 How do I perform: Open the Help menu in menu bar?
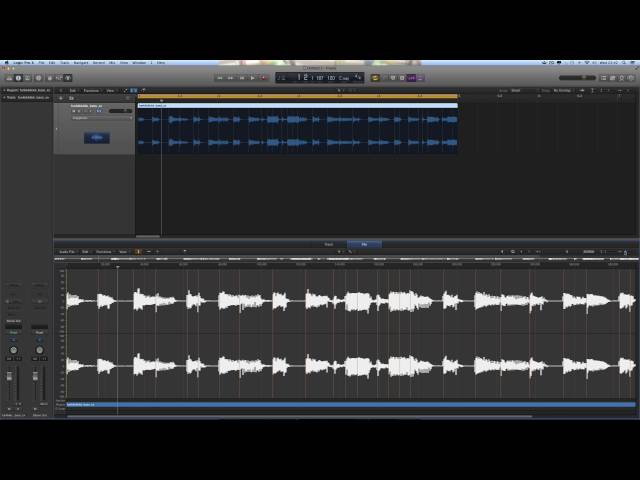(x=161, y=63)
